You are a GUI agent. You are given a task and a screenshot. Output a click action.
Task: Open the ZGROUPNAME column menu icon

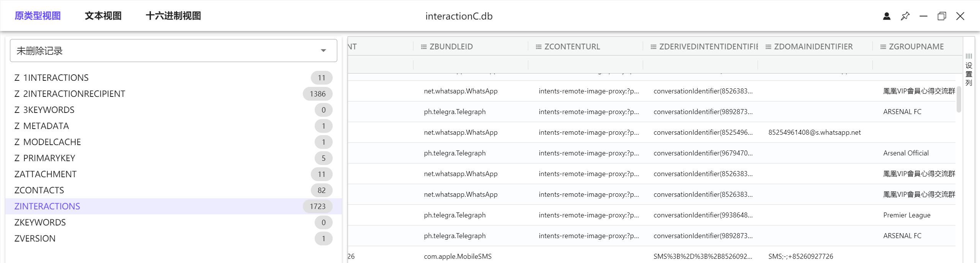point(883,47)
